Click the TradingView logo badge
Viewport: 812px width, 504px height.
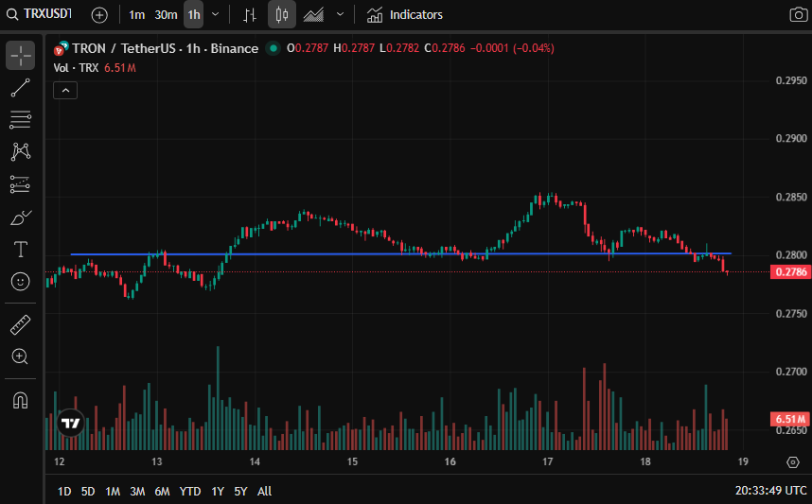(x=70, y=423)
